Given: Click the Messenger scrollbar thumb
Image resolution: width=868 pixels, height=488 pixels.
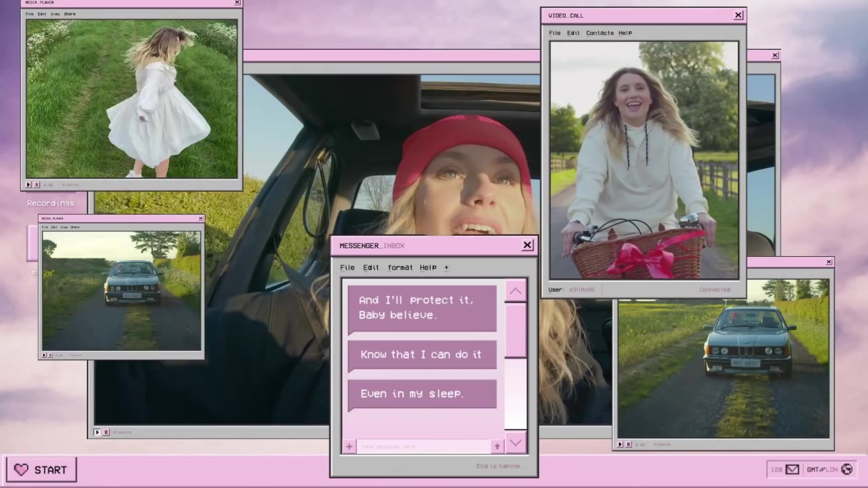Looking at the screenshot, I should [516, 330].
